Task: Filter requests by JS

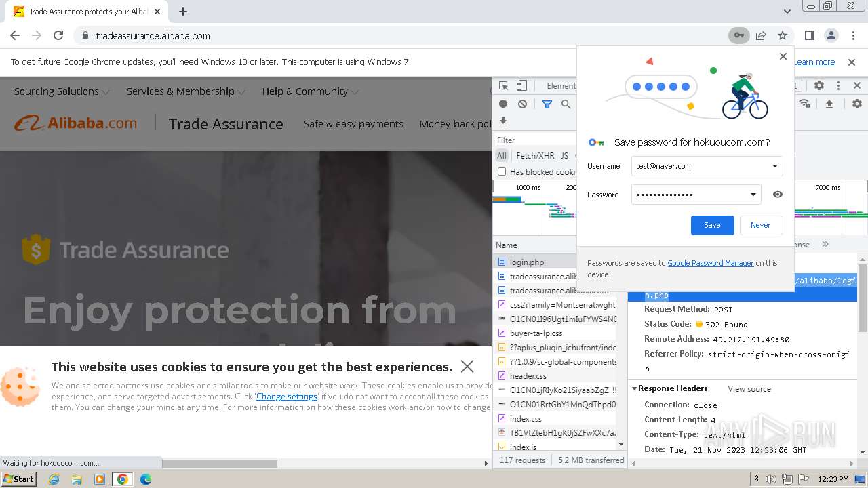Action: point(564,155)
